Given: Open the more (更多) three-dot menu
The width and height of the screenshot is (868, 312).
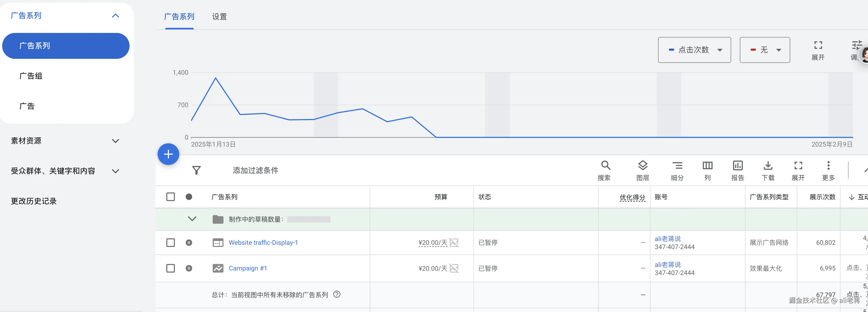Looking at the screenshot, I should pyautogui.click(x=828, y=165).
